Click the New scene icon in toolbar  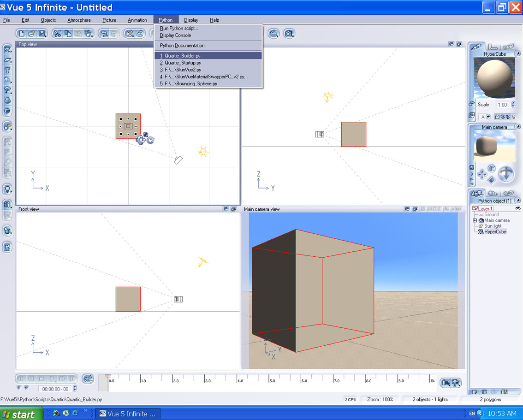pos(22,34)
